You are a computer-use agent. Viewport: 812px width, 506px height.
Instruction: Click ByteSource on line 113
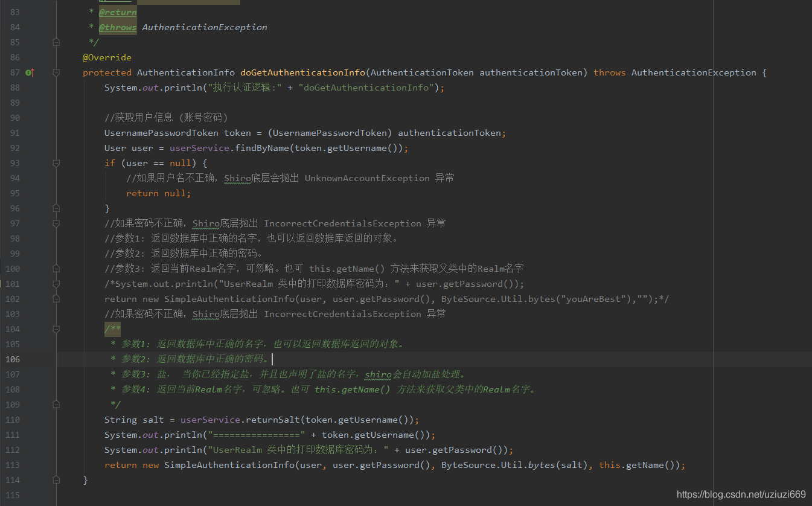tap(468, 465)
